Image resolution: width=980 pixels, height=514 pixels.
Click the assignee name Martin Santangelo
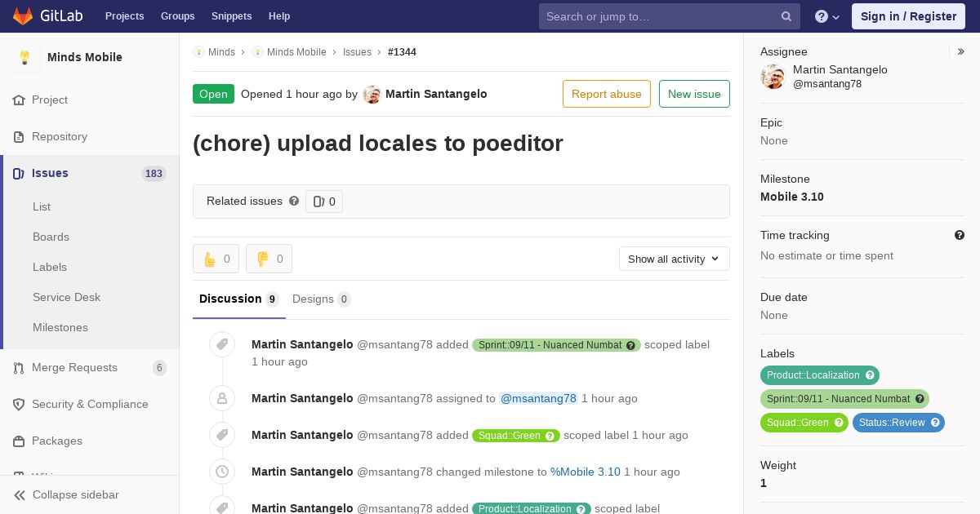click(840, 70)
